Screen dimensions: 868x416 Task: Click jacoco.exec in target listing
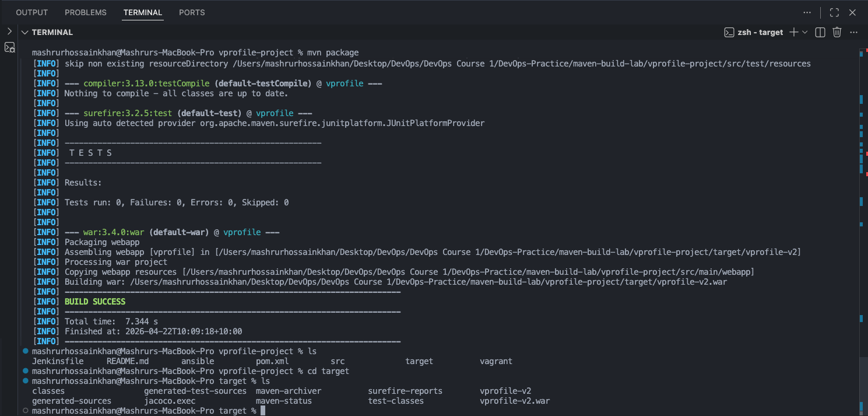(170, 401)
